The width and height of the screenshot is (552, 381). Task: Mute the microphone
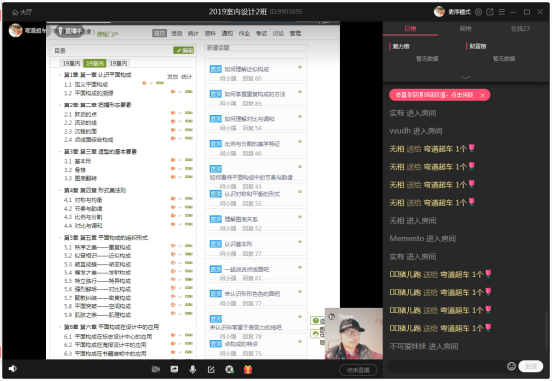click(193, 369)
